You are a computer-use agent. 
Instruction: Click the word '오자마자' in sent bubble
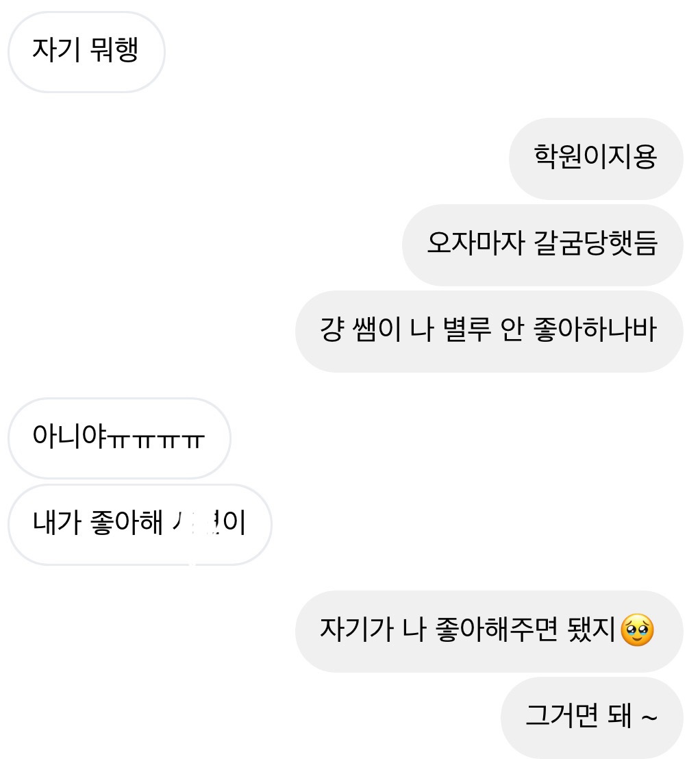(475, 243)
